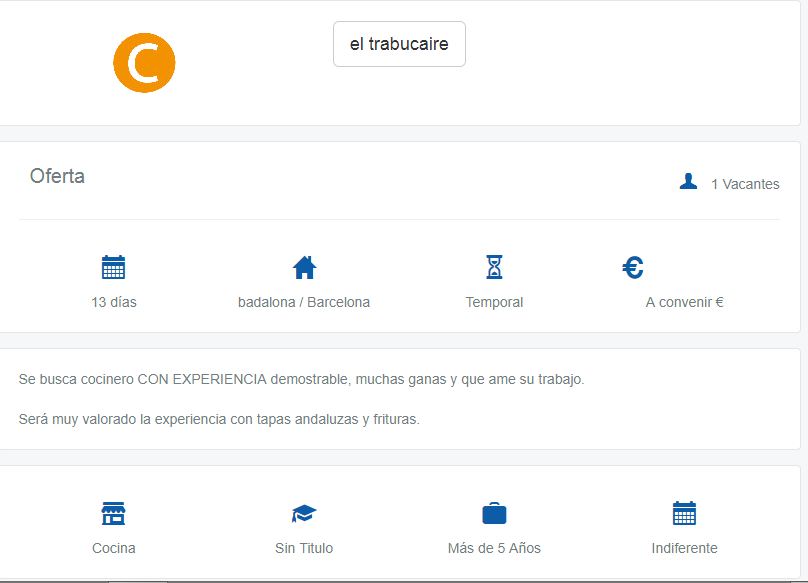
Task: Click the euro salary icon
Action: coord(633,267)
